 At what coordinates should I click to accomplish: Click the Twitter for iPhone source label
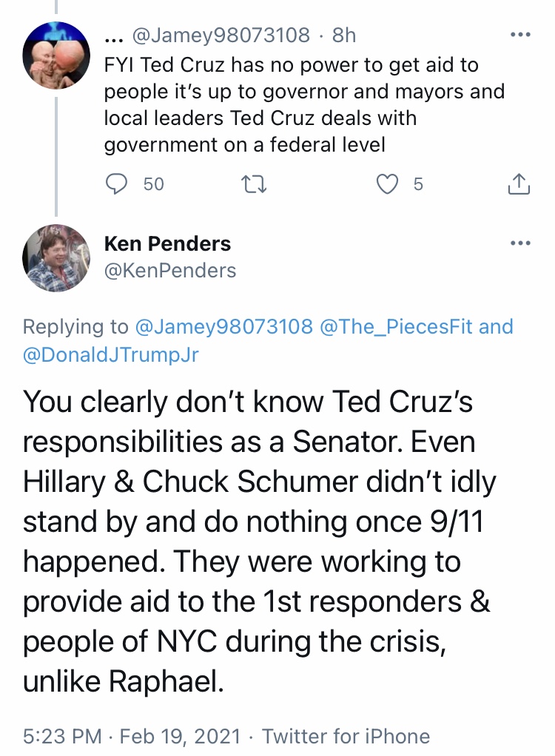346,736
